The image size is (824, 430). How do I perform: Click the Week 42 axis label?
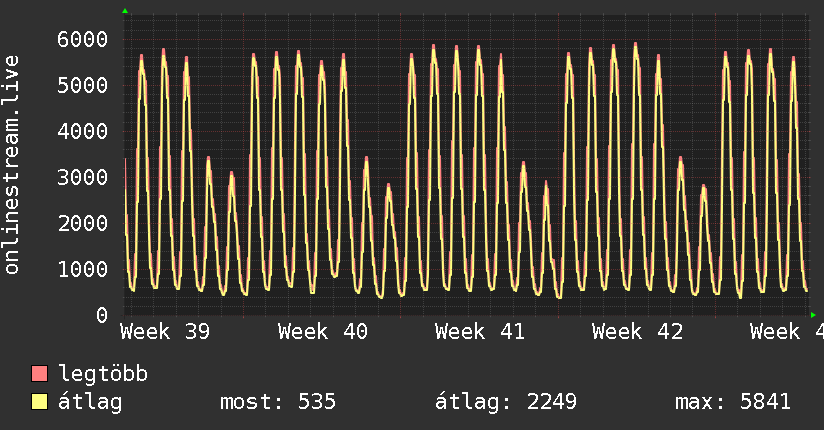click(637, 332)
